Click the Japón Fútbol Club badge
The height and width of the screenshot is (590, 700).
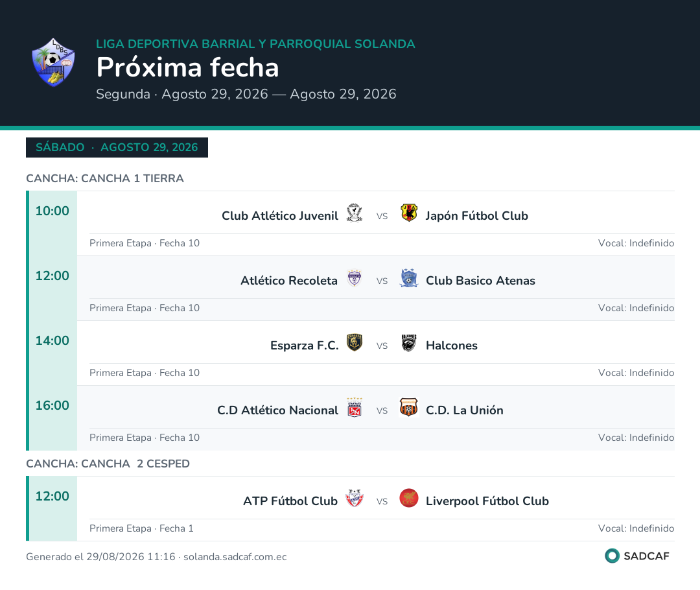pos(408,213)
